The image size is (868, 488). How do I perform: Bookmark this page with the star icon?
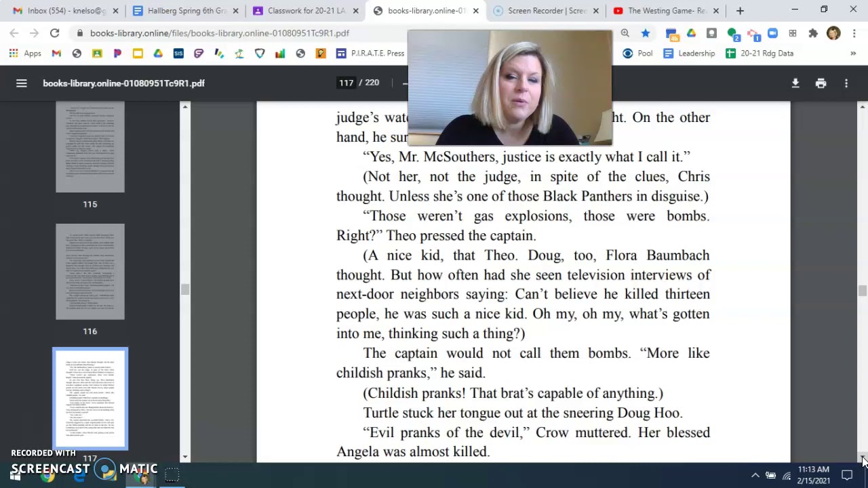646,33
